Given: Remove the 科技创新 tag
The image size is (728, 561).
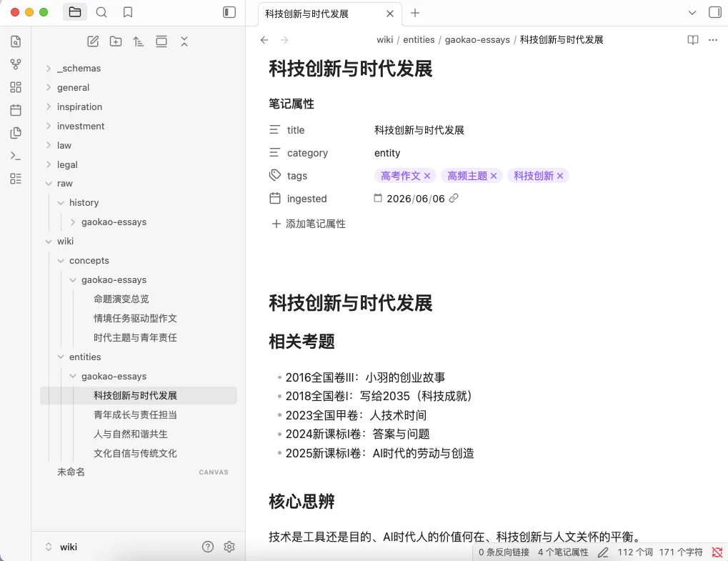Looking at the screenshot, I should tap(560, 176).
